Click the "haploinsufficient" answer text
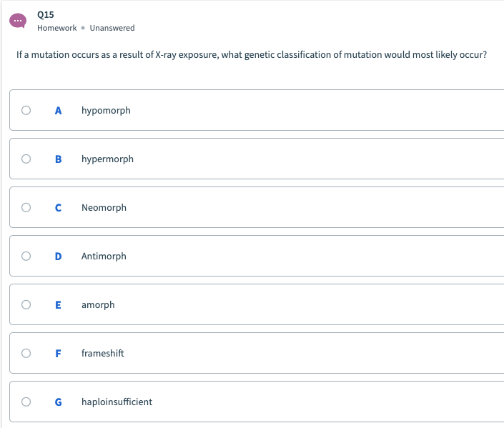 117,402
